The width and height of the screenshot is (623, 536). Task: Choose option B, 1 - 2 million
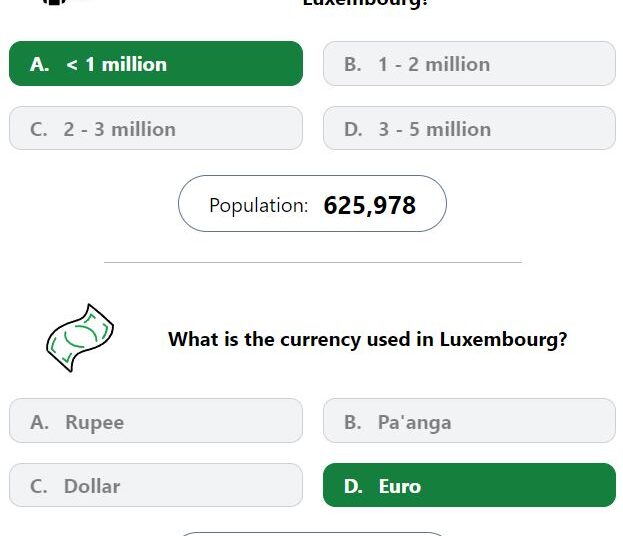click(469, 64)
